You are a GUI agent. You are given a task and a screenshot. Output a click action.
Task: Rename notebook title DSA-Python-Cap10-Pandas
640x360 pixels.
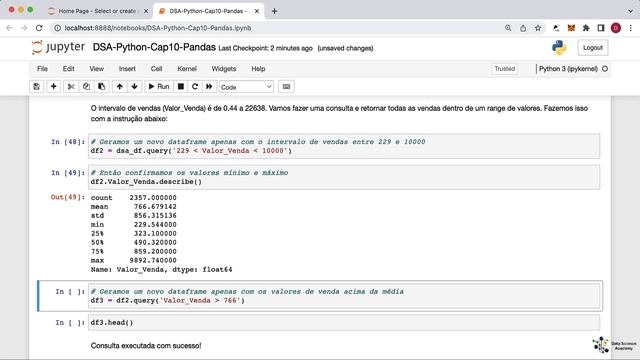[154, 47]
